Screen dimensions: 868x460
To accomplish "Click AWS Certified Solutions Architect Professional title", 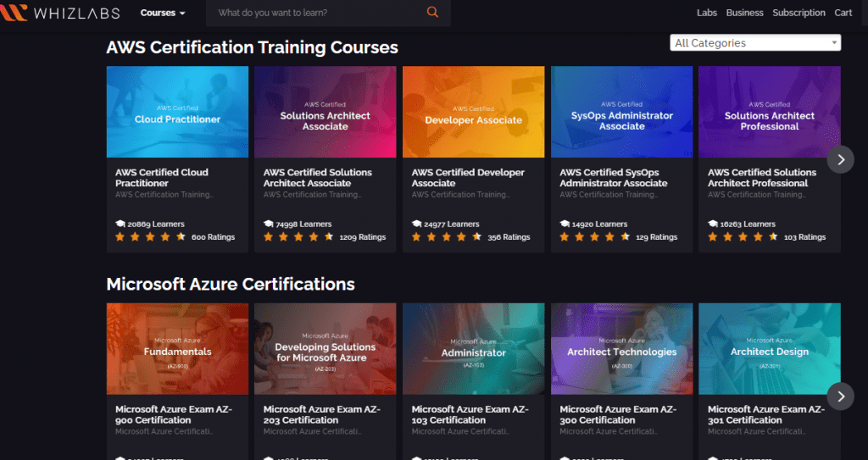I will (762, 178).
